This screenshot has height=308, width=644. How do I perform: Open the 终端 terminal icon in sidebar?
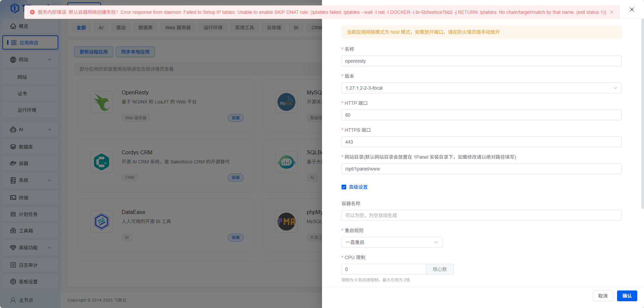(13, 198)
